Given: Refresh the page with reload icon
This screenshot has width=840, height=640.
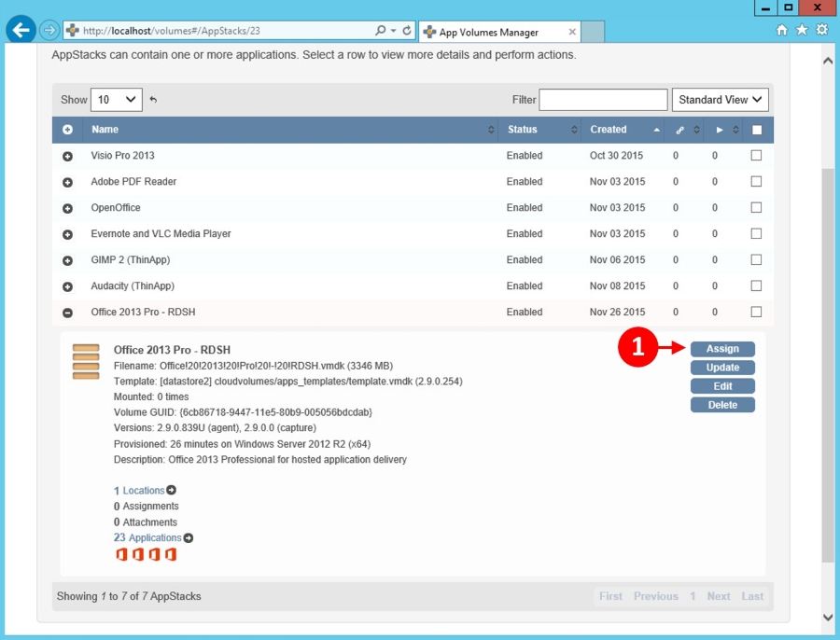Looking at the screenshot, I should 407,31.
